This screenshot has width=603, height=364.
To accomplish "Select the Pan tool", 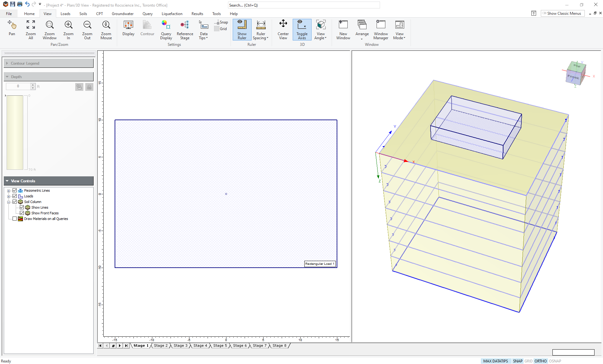I will [x=12, y=28].
